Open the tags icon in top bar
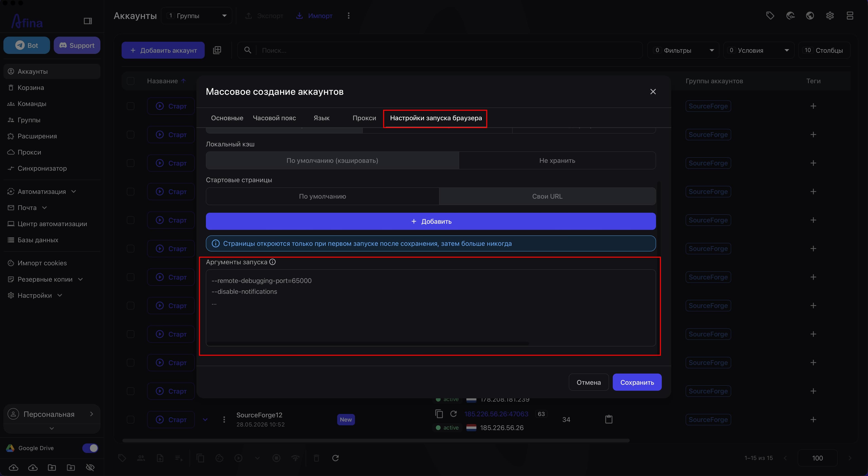Image resolution: width=868 pixels, height=476 pixels. click(770, 16)
